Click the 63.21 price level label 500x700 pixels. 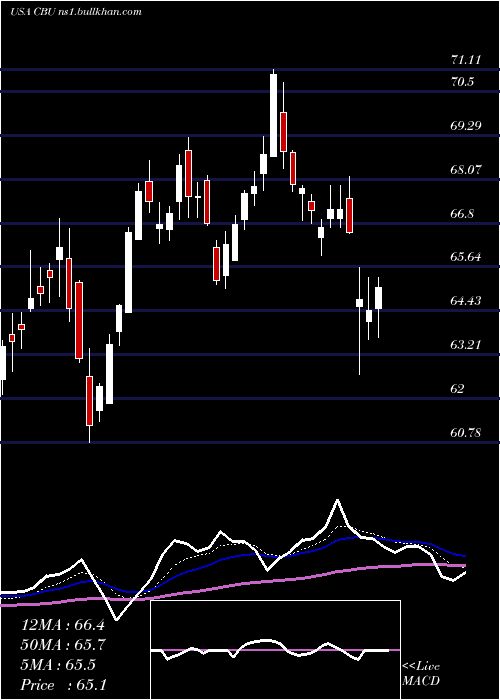[x=466, y=345]
